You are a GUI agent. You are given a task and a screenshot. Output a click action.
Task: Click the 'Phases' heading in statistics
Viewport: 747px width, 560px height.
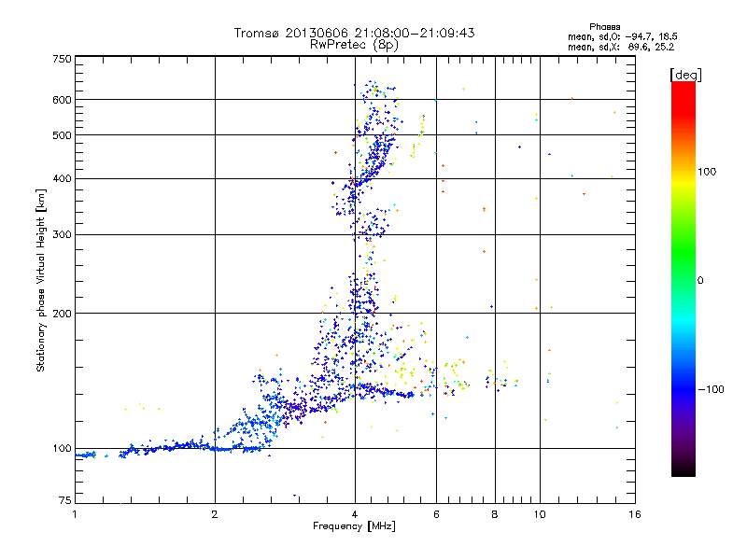[604, 27]
